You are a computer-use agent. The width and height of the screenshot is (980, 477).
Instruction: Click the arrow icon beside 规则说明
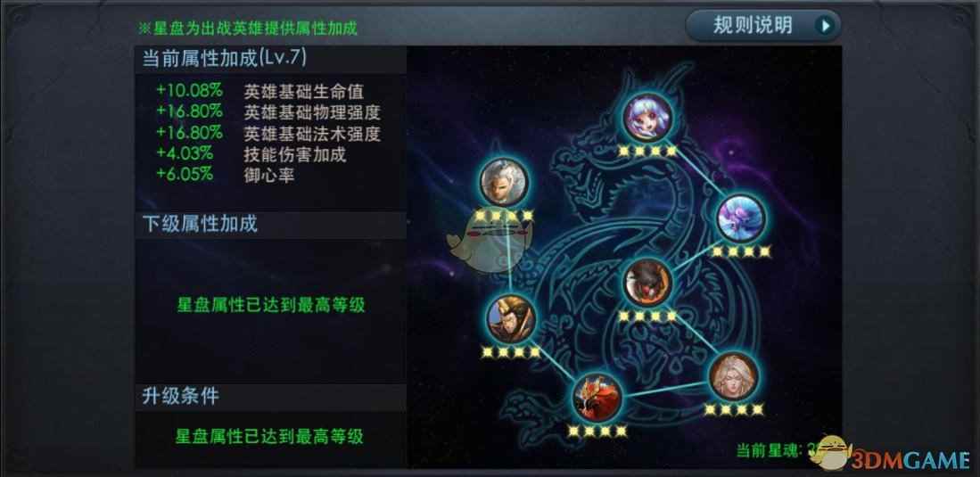pos(826,26)
